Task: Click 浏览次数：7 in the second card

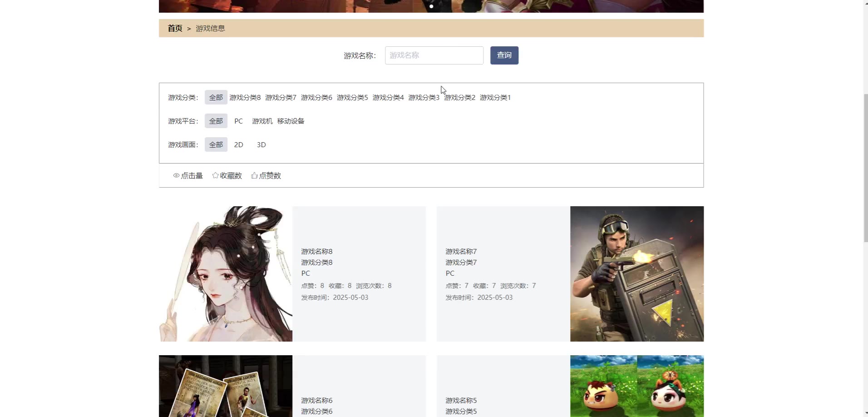Action: click(518, 286)
